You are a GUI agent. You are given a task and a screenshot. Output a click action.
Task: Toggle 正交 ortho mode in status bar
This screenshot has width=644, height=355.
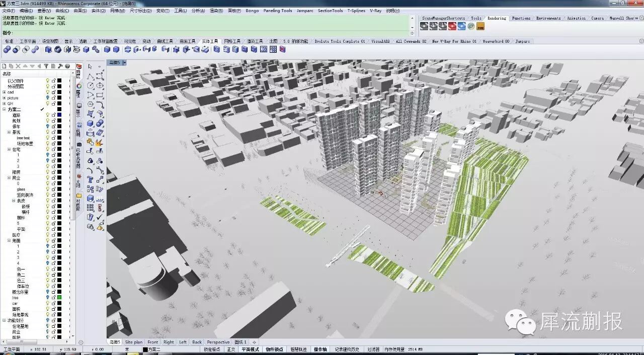(x=231, y=349)
